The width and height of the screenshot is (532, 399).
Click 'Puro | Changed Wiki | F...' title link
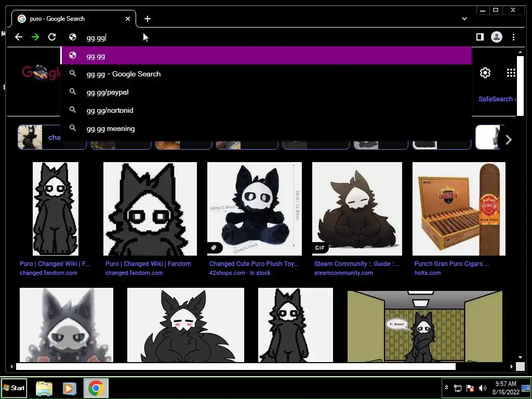[55, 263]
